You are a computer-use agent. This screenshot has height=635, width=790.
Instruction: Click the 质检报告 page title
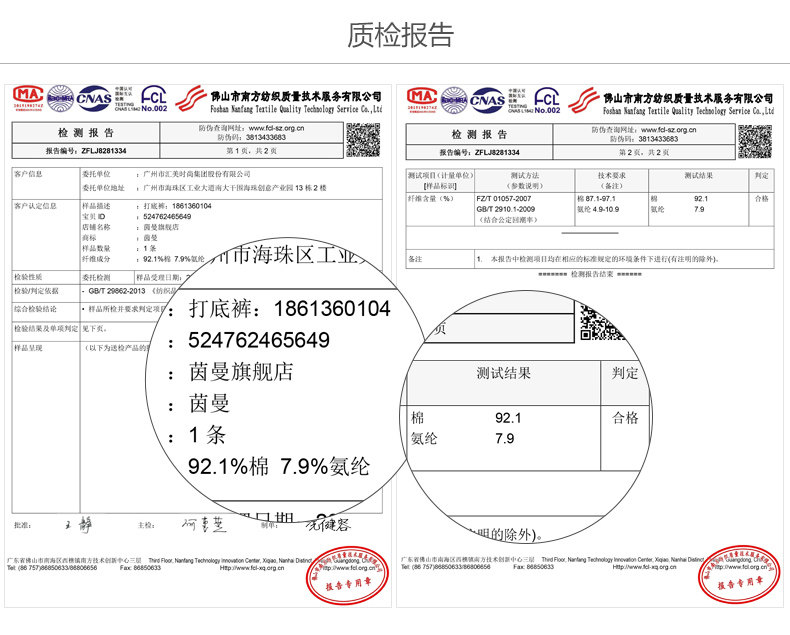click(401, 35)
